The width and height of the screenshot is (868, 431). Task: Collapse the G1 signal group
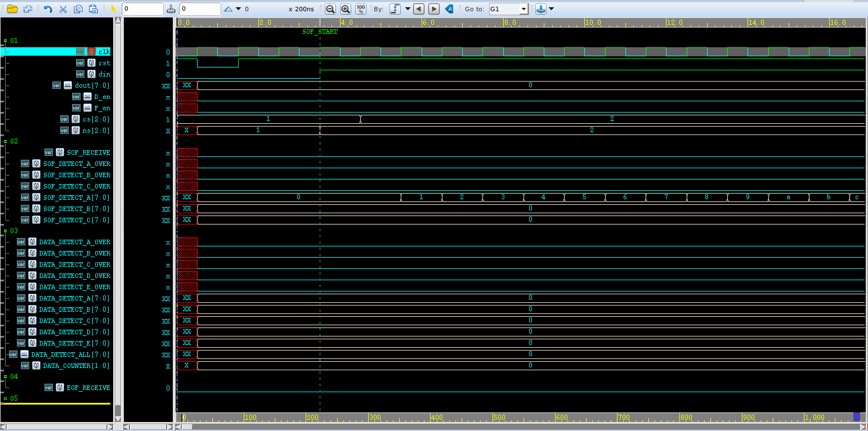click(5, 41)
